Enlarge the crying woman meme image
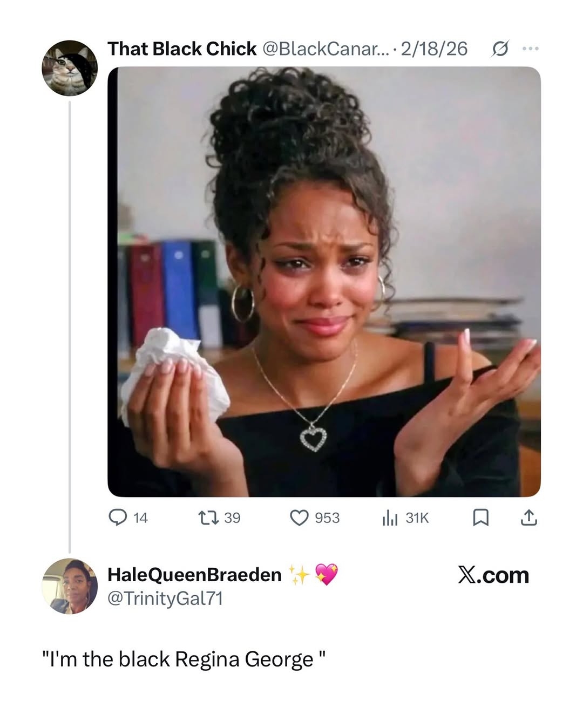Screen dimensions: 583x728 click(x=324, y=281)
